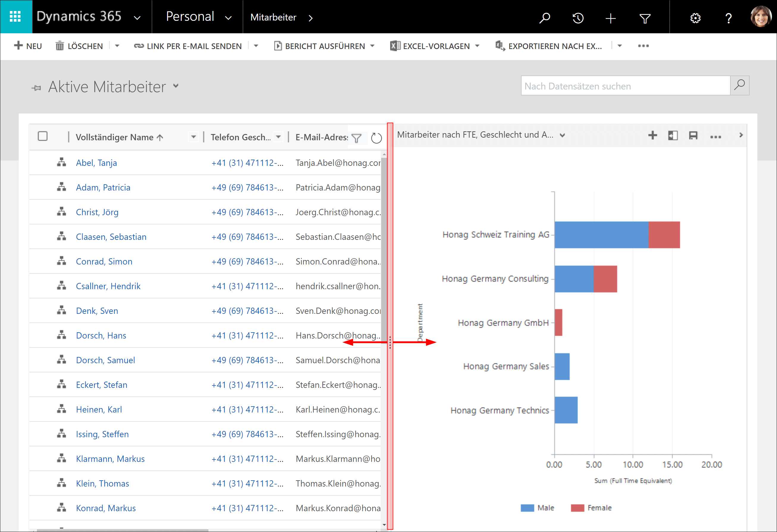Expand the E-Mail link dropdown arrow
Viewport: 777px width, 532px height.
click(256, 46)
